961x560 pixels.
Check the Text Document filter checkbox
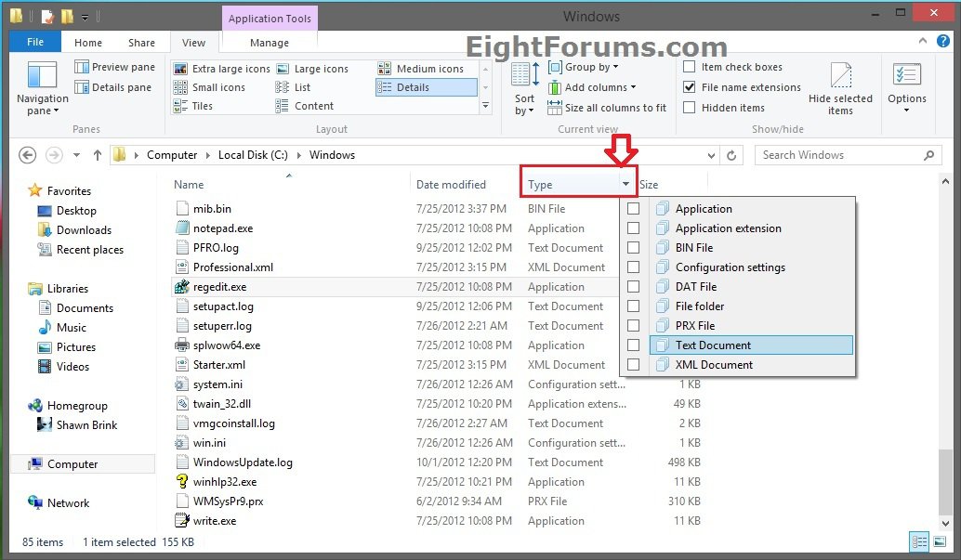[x=633, y=345]
